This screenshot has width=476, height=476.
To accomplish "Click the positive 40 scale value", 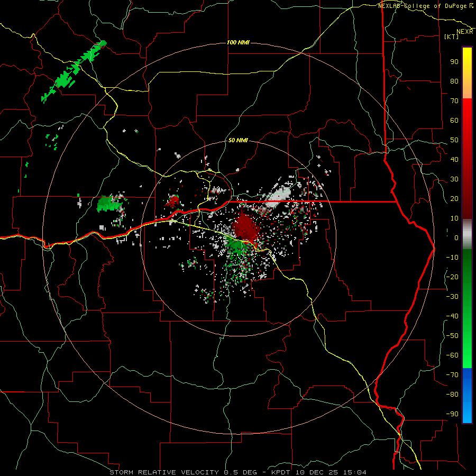I will click(454, 159).
